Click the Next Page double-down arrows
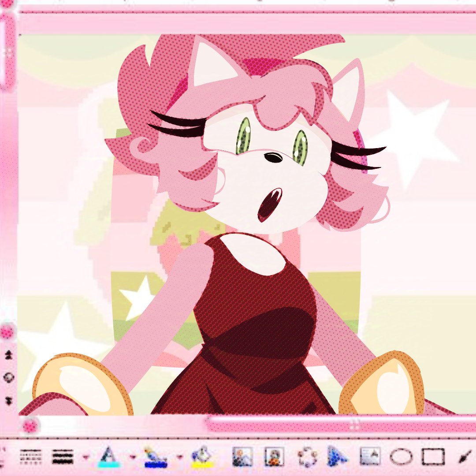This screenshot has height=476, width=476. click(x=9, y=401)
